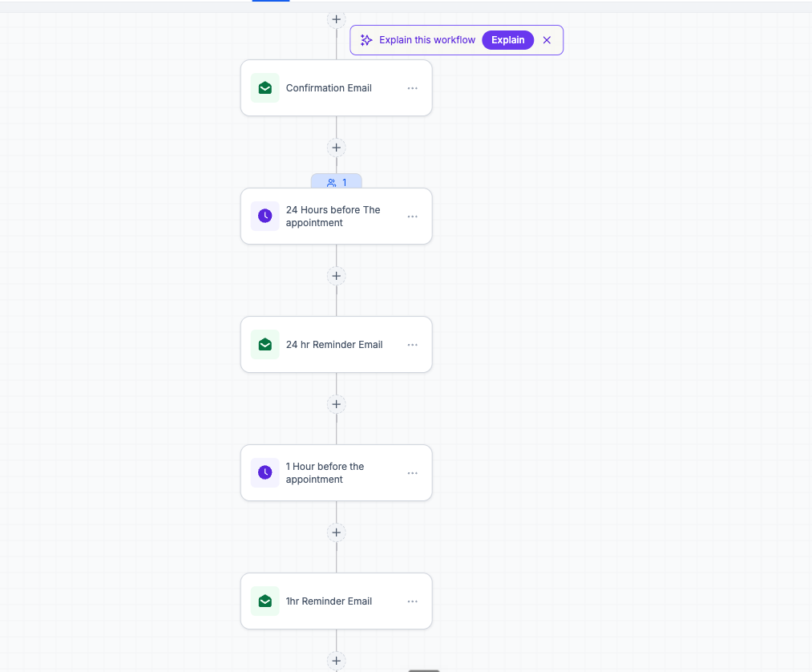Viewport: 812px width, 672px height.
Task: Click the 24 hr Reminder Email envelope icon
Action: pos(265,345)
